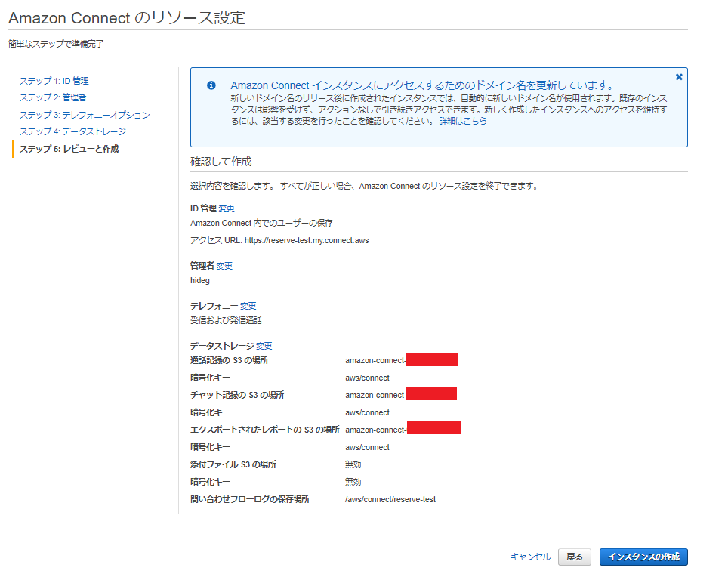Click 変更 next to 管理者
This screenshot has width=728, height=580.
(224, 266)
